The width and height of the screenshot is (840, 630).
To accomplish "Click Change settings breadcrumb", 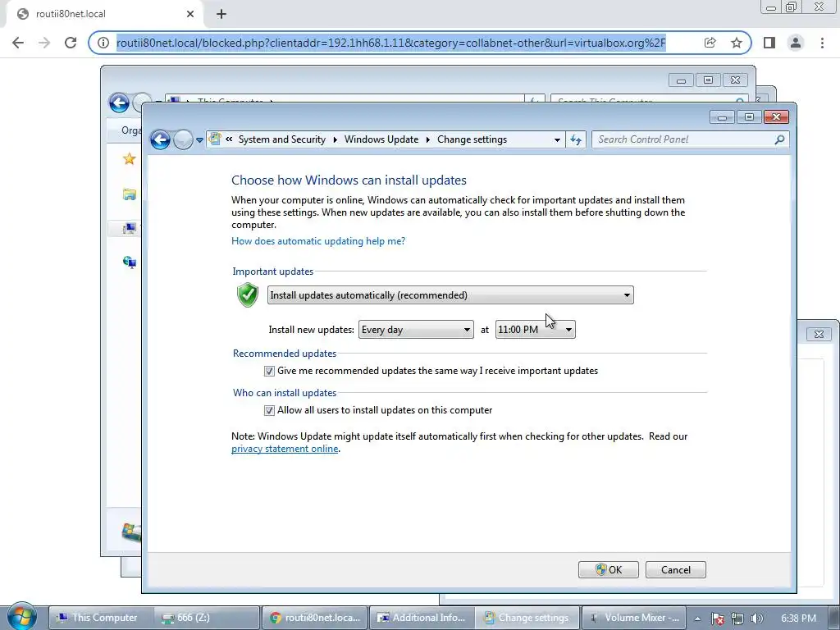I will [472, 139].
